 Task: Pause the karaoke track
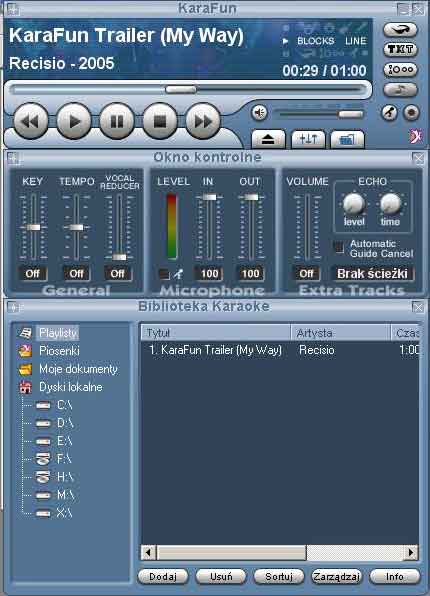tap(117, 121)
